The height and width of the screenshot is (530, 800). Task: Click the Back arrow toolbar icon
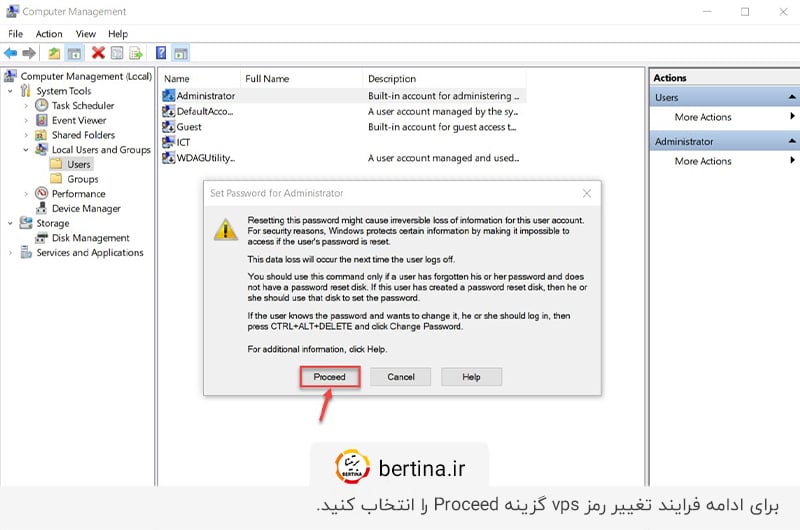tap(10, 53)
